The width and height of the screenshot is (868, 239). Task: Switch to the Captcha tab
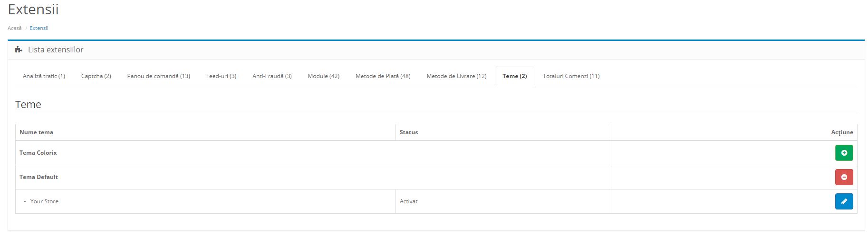coord(96,76)
